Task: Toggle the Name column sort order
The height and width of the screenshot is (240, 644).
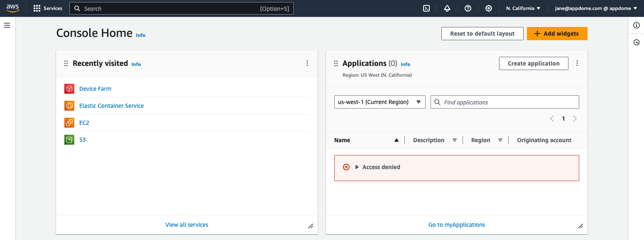Action: click(396, 140)
